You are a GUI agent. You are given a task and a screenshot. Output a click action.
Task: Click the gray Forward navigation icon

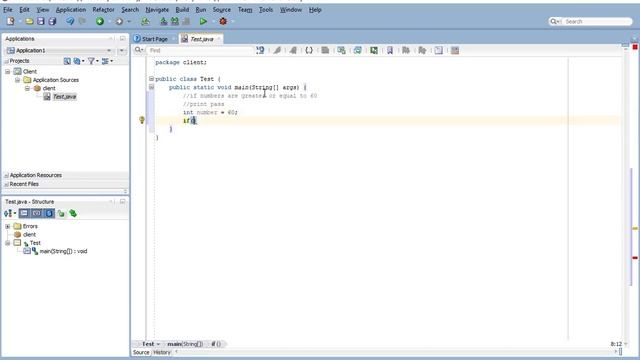(119, 21)
